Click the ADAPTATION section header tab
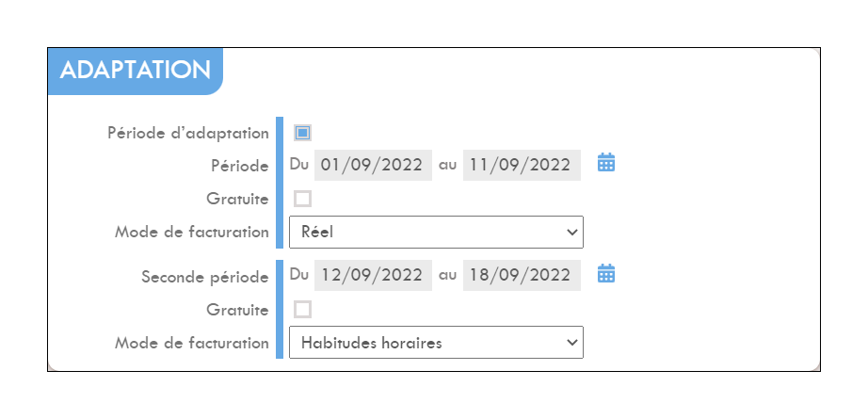The height and width of the screenshot is (419, 868). (x=135, y=71)
